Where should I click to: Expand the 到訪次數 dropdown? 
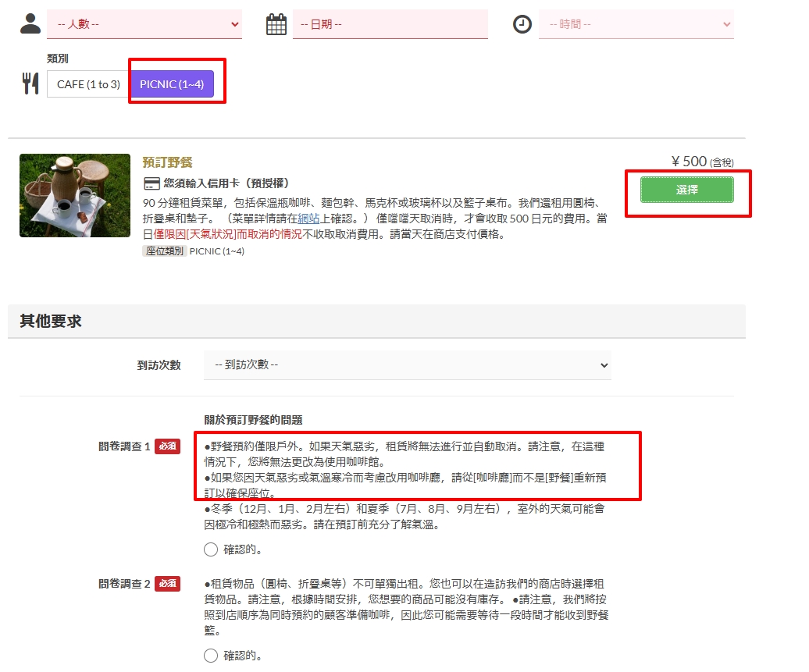click(407, 364)
